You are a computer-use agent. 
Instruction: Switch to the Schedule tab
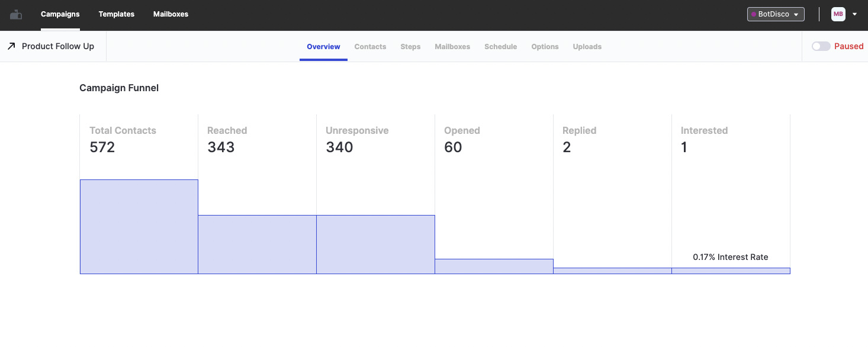pos(500,47)
